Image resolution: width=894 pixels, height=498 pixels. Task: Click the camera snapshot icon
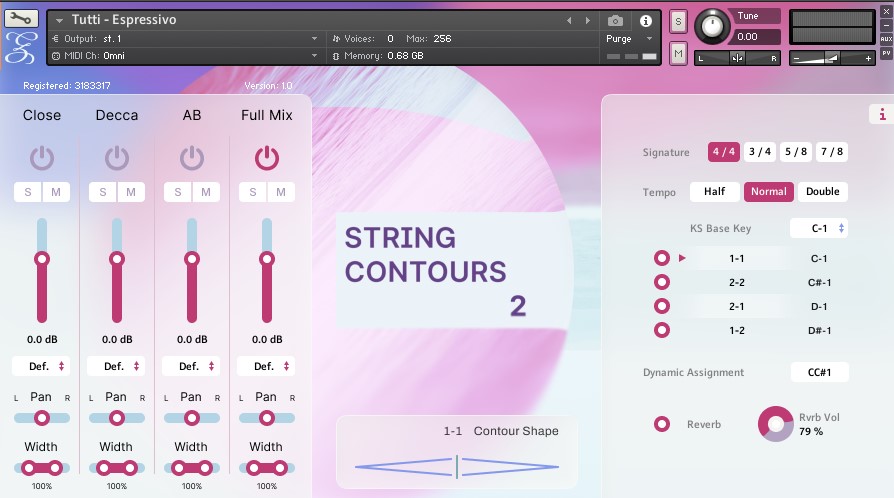(x=615, y=20)
